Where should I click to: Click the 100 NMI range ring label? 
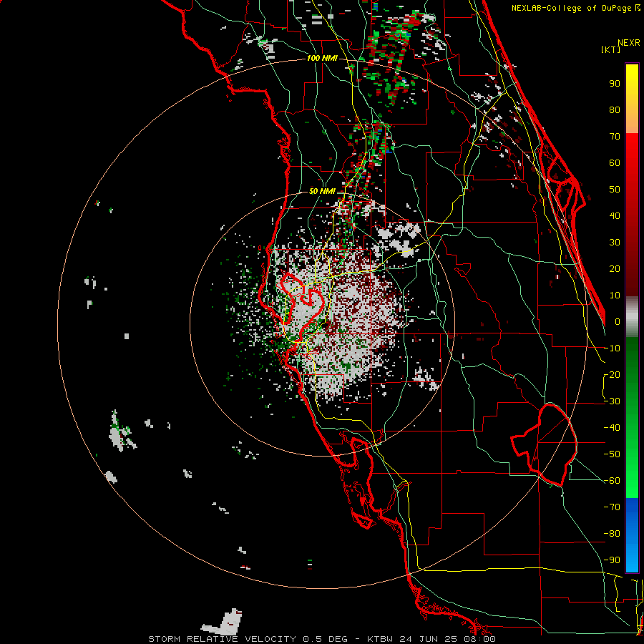tap(322, 59)
